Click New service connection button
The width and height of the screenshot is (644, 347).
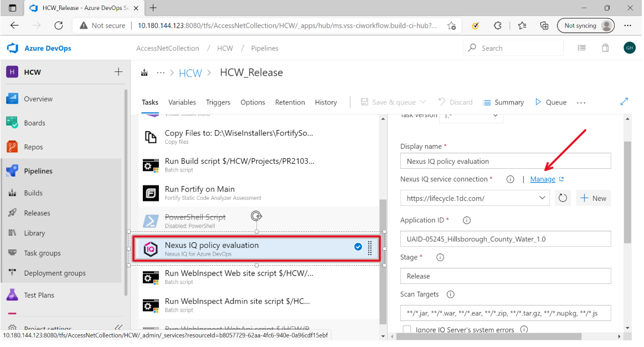click(593, 198)
